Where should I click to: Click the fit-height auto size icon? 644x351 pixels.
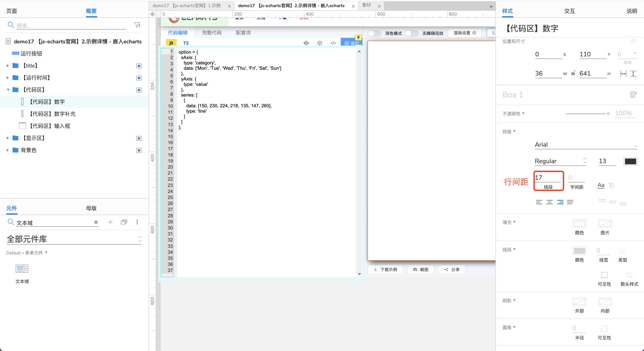[x=633, y=74]
